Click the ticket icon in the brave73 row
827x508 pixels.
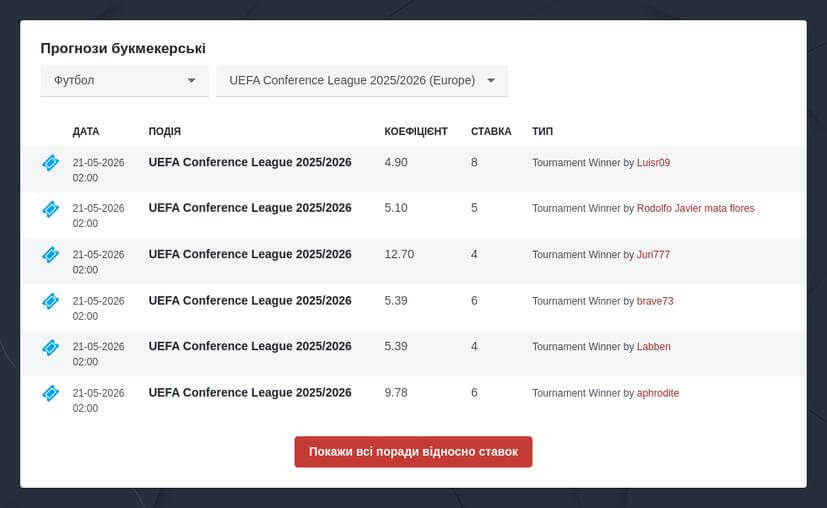point(50,301)
